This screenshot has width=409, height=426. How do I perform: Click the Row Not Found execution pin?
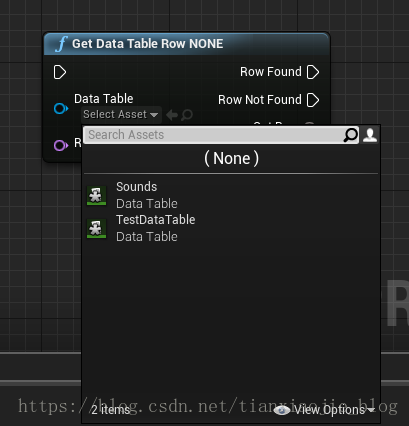pyautogui.click(x=313, y=100)
